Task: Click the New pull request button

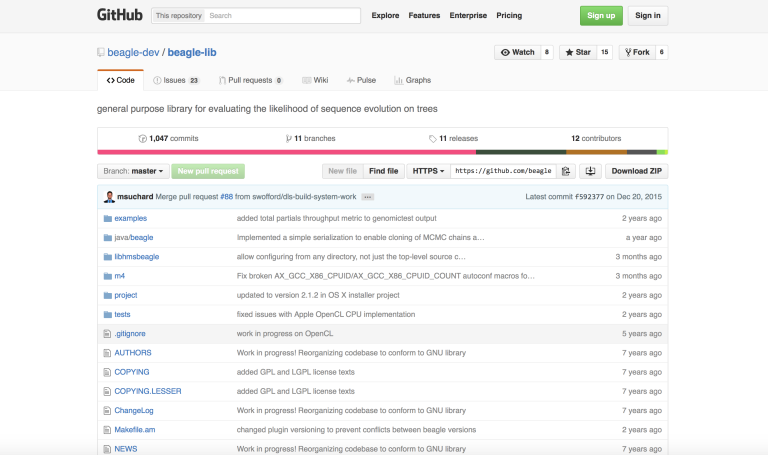Action: (208, 171)
